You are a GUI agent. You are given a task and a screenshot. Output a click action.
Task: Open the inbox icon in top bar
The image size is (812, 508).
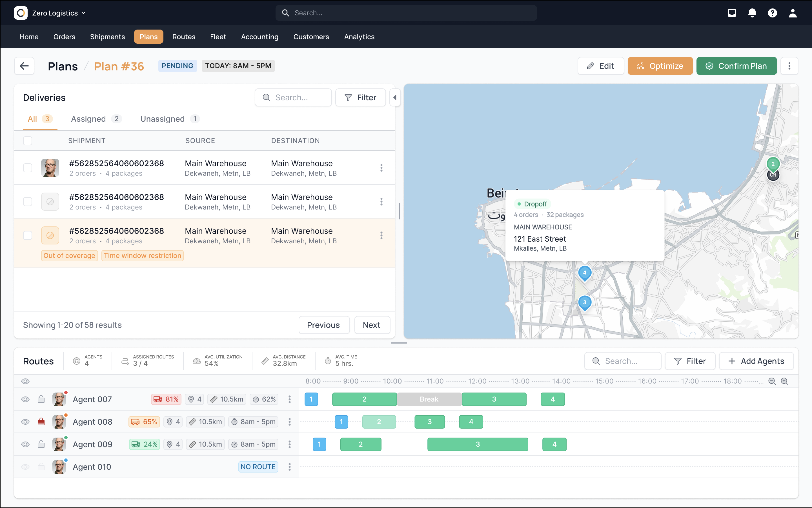(x=732, y=13)
